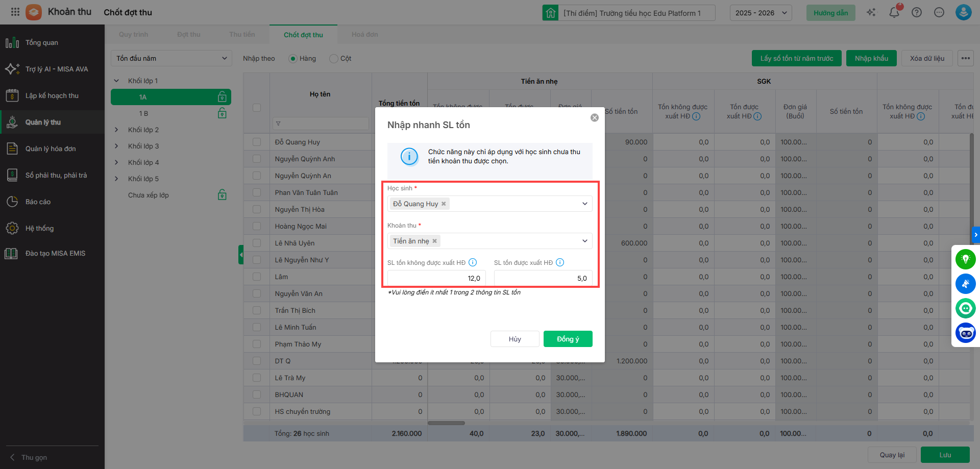
Task: Select the Hàng radio option
Action: [x=293, y=59]
